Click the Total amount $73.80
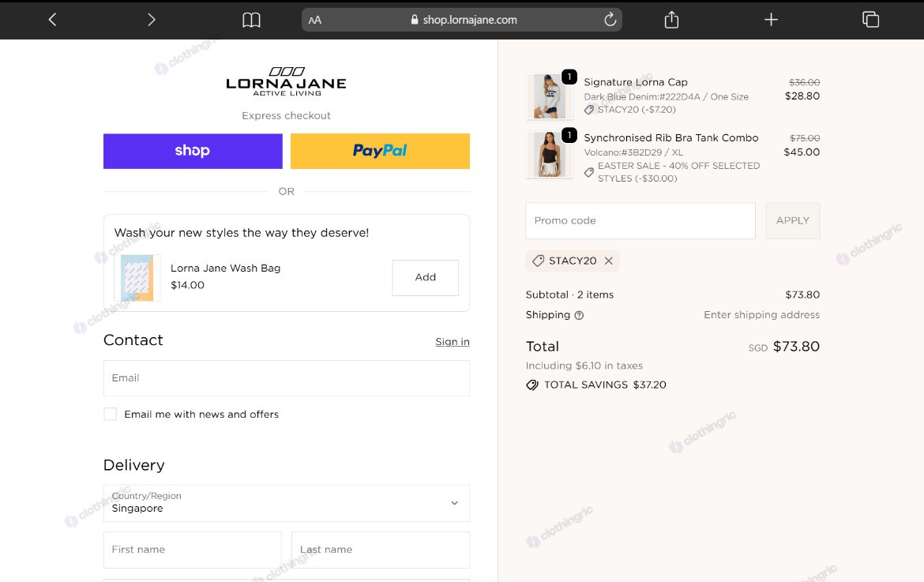 click(x=796, y=347)
